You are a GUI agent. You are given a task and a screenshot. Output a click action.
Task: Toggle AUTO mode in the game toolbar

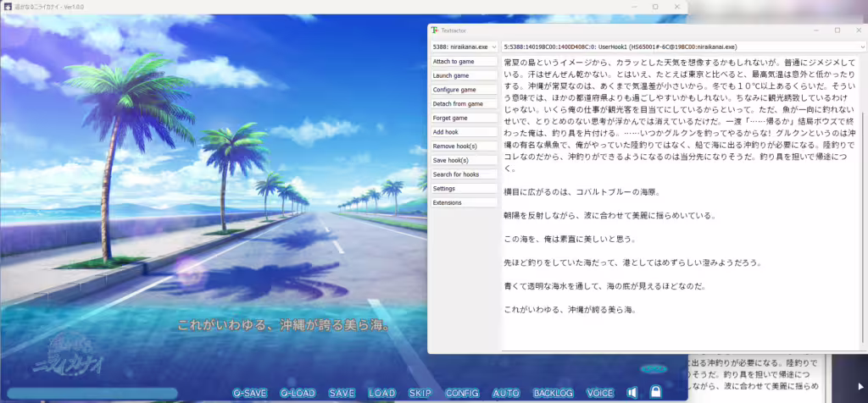click(506, 393)
